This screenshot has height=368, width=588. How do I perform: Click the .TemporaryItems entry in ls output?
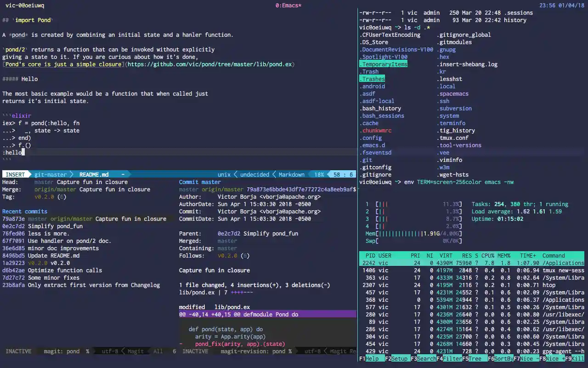point(383,64)
